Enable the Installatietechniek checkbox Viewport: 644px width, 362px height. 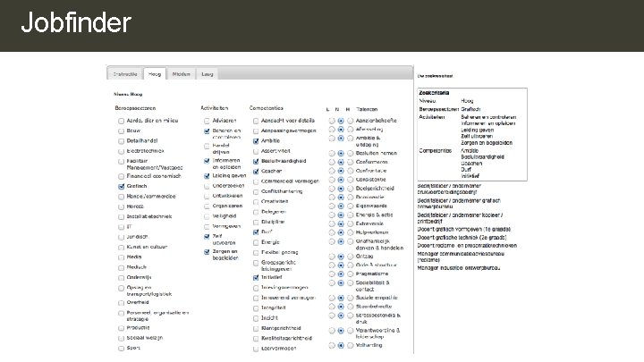(121, 216)
